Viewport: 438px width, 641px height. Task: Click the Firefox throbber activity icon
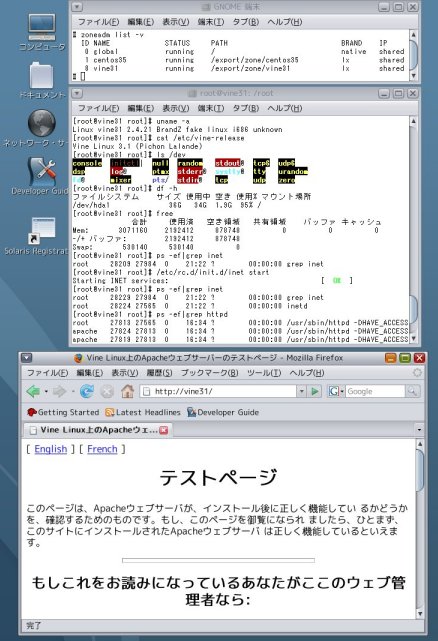(417, 372)
